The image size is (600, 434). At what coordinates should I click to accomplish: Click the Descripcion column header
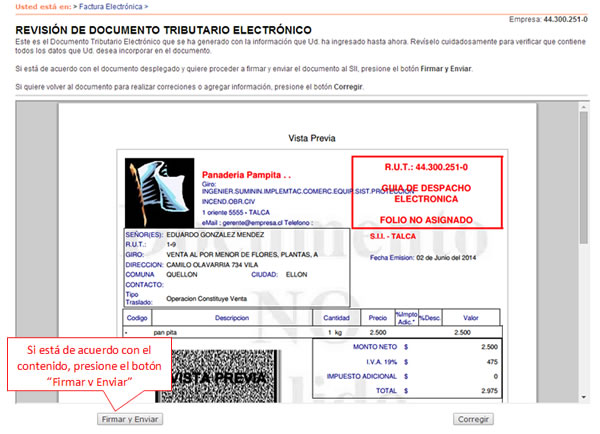pos(232,318)
